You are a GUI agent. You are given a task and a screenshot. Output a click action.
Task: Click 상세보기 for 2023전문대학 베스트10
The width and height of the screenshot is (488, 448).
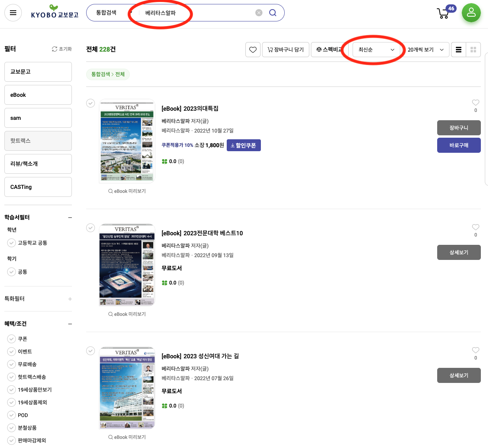pyautogui.click(x=459, y=252)
